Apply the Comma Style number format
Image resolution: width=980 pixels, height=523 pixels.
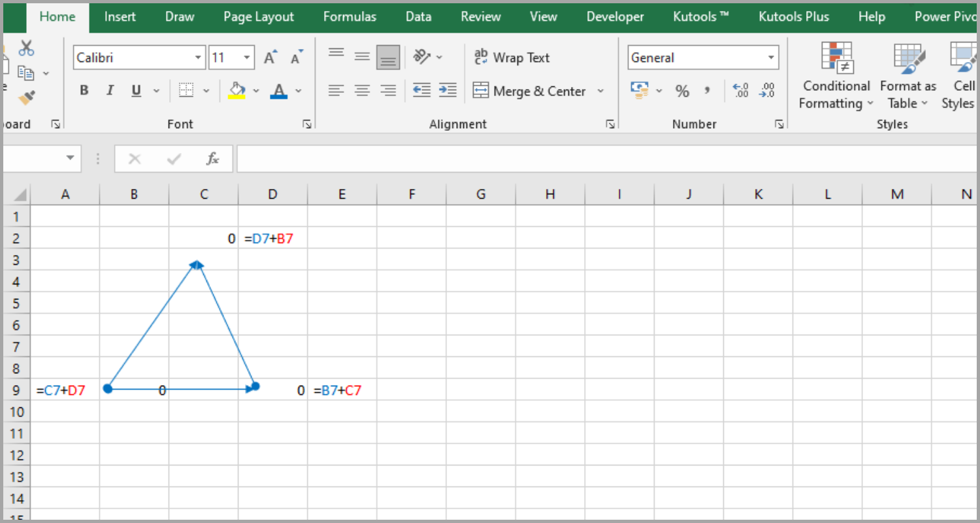[707, 90]
